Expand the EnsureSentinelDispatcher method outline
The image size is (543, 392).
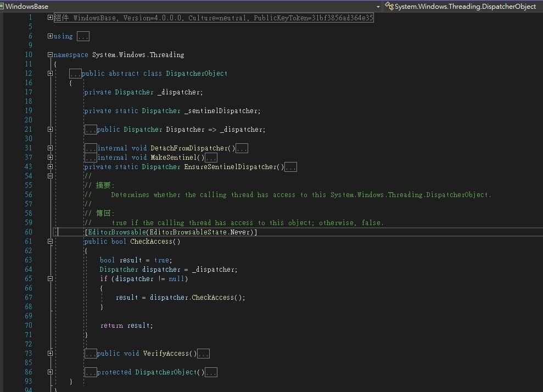point(50,167)
